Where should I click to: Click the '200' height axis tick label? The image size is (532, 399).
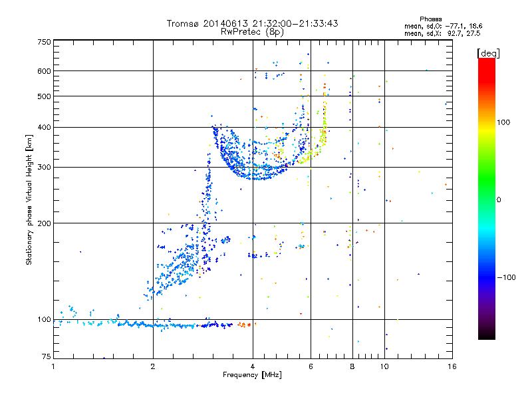tap(44, 223)
